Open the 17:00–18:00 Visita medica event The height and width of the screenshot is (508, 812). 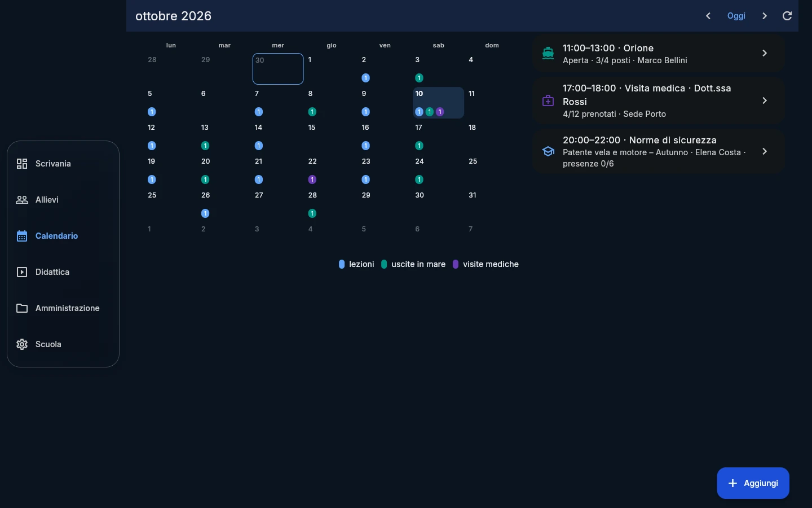coord(658,100)
